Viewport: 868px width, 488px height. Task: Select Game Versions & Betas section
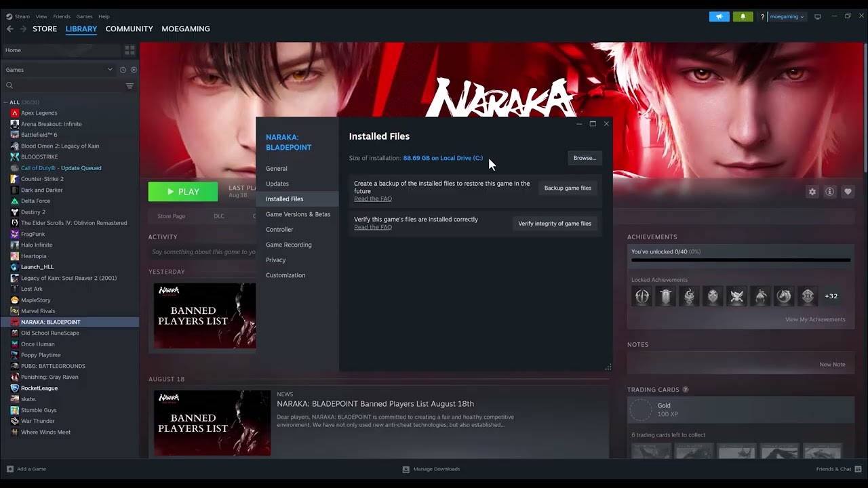297,214
